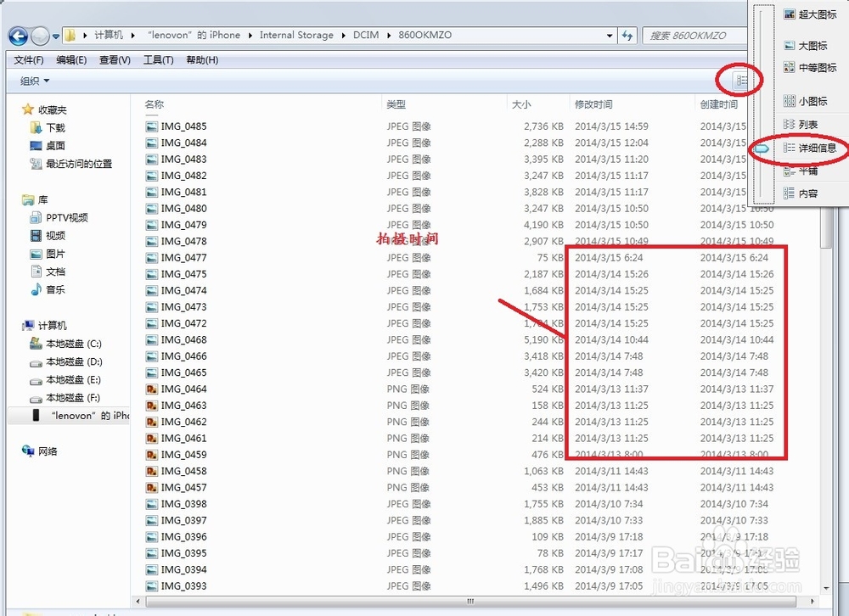The height and width of the screenshot is (616, 849).
Task: Click the 收藏夹 star icon
Action: tap(28, 110)
